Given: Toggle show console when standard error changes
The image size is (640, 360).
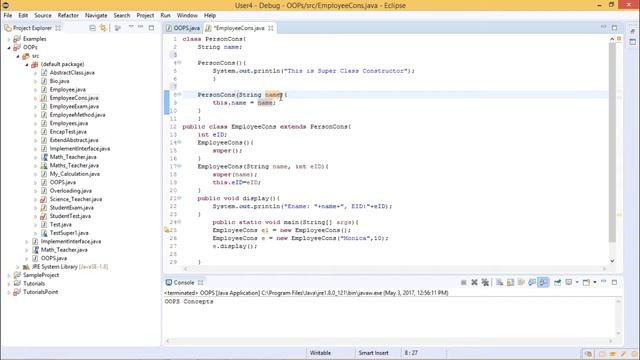Looking at the screenshot, I should (x=543, y=282).
